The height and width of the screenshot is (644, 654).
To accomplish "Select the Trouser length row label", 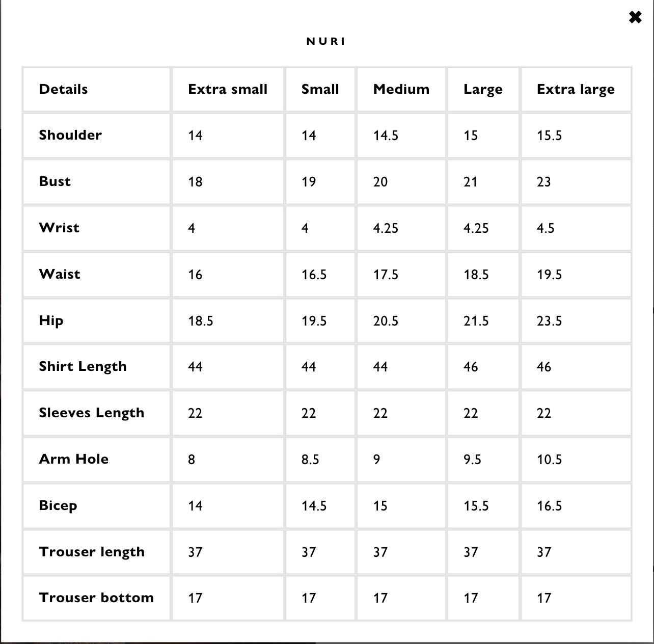I will pos(92,552).
